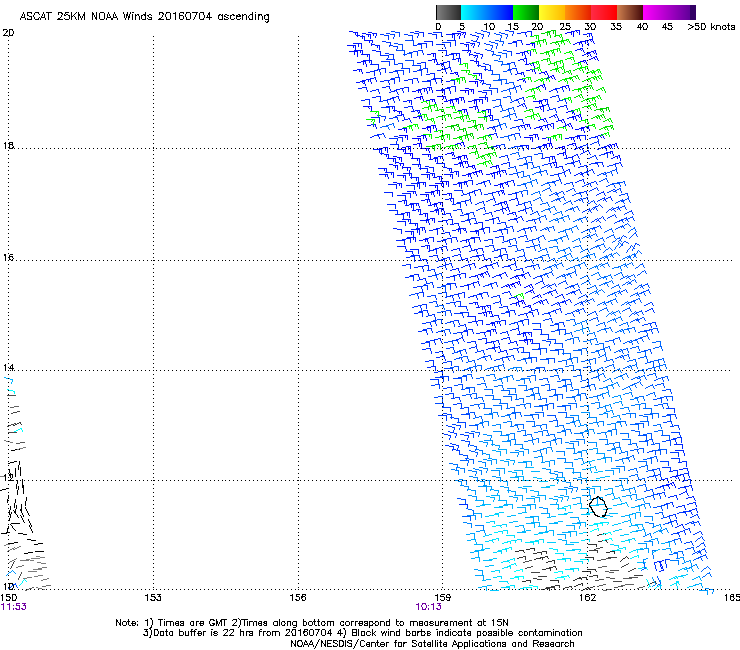Click the '>50 knots' legend label

pos(711,27)
